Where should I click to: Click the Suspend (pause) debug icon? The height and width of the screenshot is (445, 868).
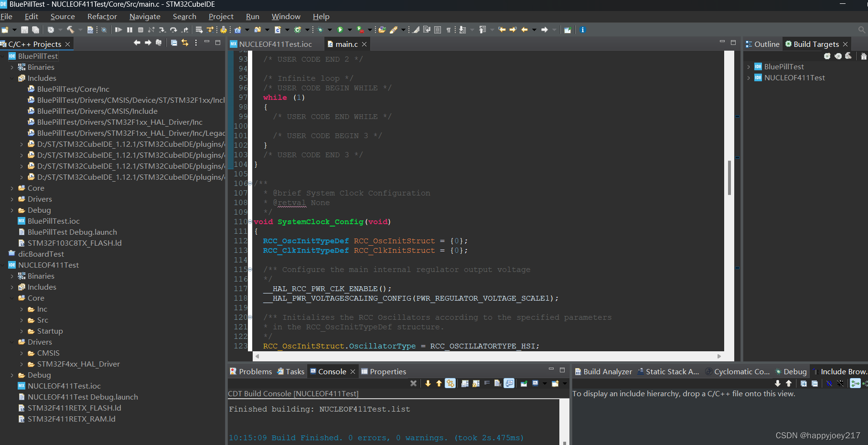[x=129, y=30]
